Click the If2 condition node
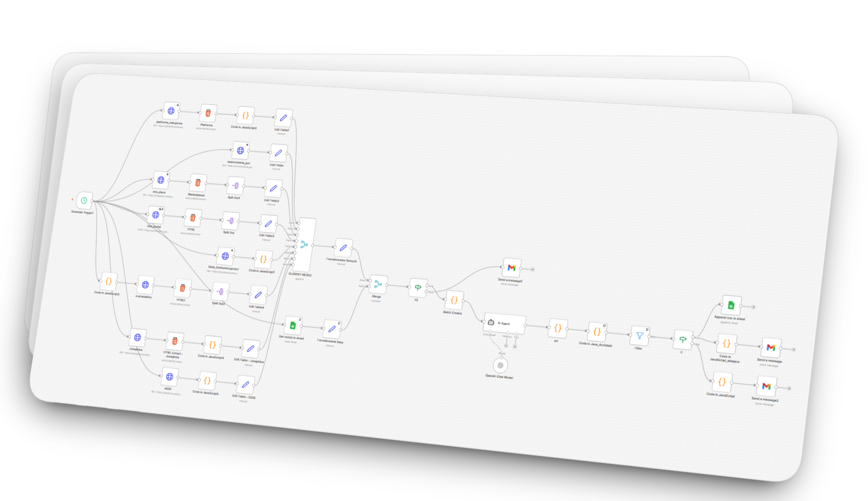 point(418,287)
